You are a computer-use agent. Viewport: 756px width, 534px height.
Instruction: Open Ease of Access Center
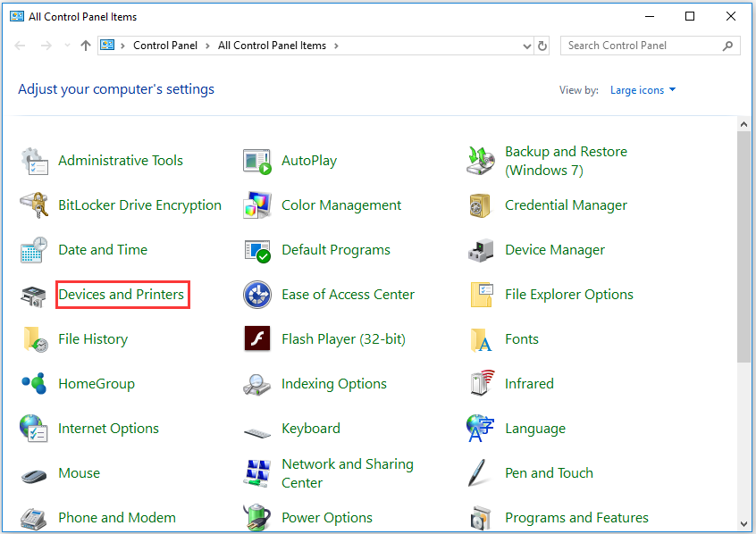click(x=347, y=294)
